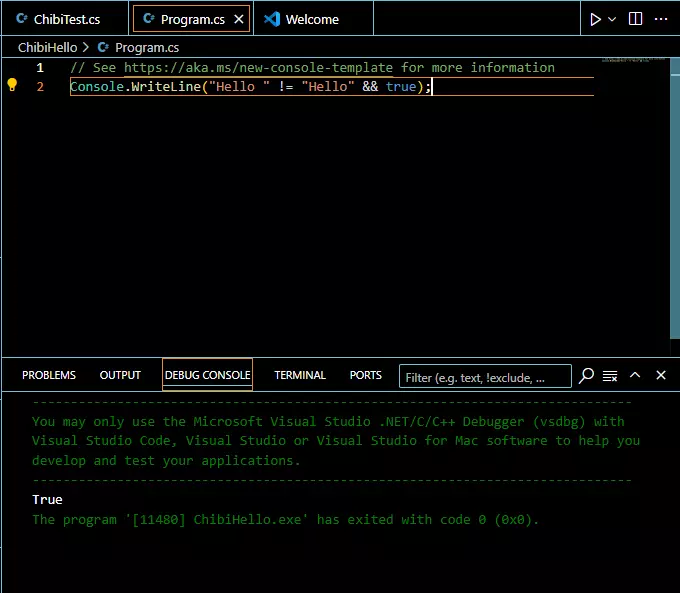Image resolution: width=680 pixels, height=593 pixels.
Task: Expand the run options dropdown arrow
Action: click(x=612, y=19)
